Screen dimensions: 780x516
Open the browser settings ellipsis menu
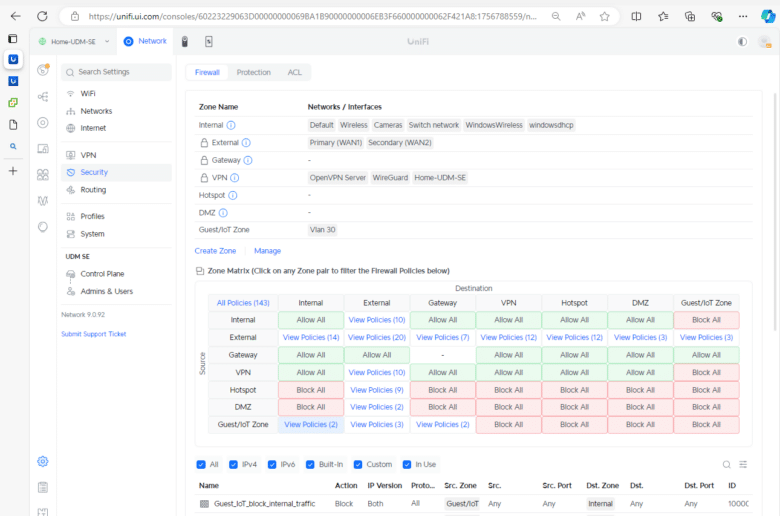[x=743, y=16]
